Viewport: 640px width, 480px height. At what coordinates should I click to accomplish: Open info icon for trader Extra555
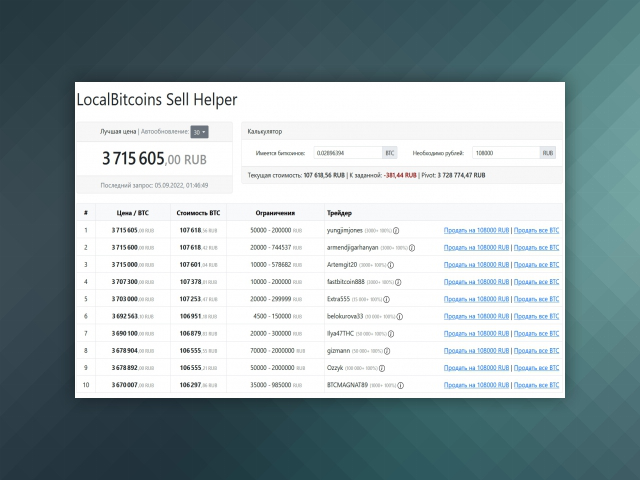tap(386, 299)
